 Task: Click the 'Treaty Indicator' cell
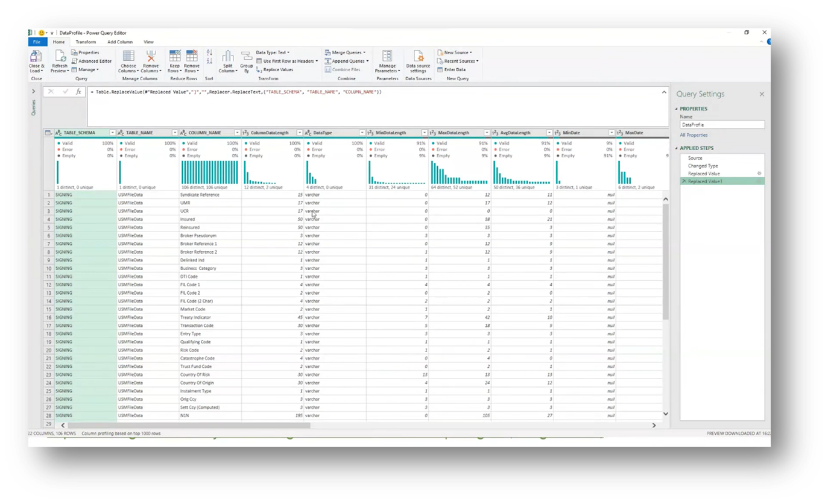(x=210, y=317)
